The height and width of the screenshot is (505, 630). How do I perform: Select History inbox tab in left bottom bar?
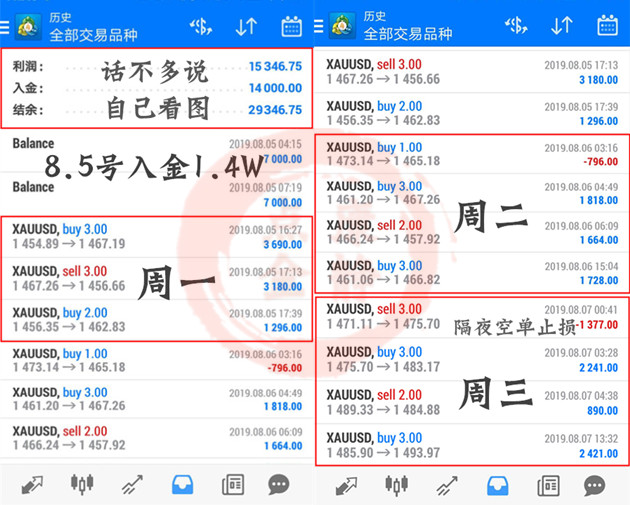182,485
